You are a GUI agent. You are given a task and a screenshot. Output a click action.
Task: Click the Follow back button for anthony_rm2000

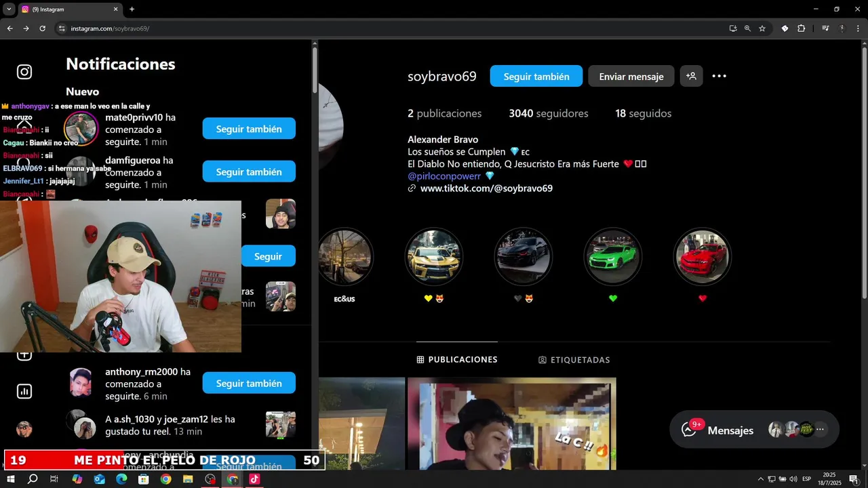[x=249, y=383]
